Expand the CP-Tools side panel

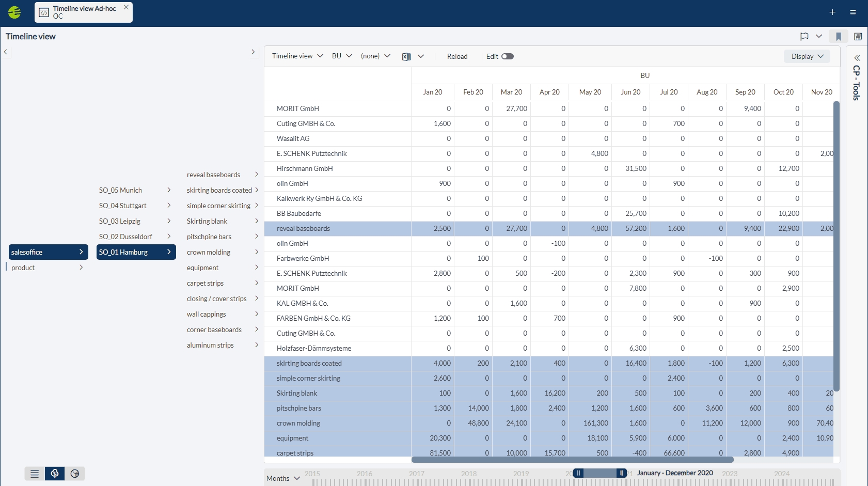tap(857, 58)
